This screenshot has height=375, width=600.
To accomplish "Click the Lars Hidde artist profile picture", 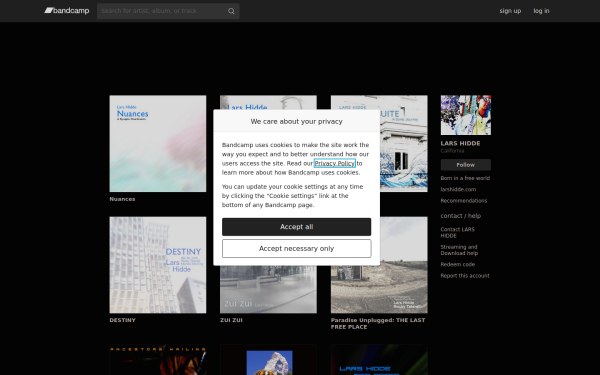I will (466, 115).
